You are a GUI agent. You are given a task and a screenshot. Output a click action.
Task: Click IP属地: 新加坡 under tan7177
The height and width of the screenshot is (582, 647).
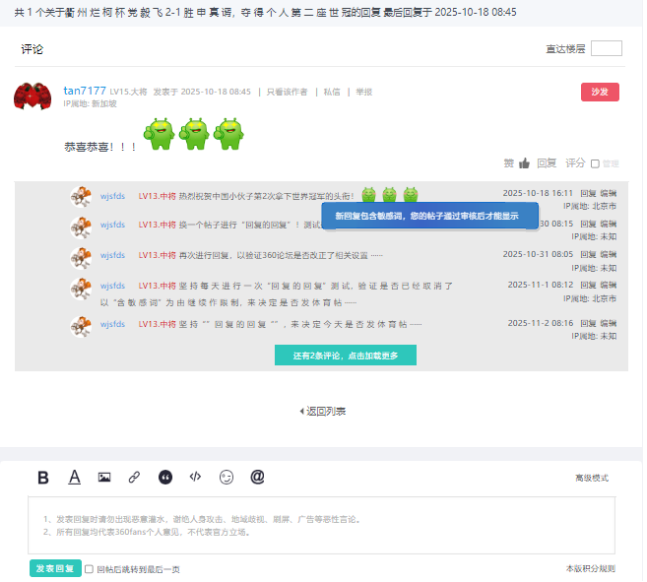click(x=90, y=104)
